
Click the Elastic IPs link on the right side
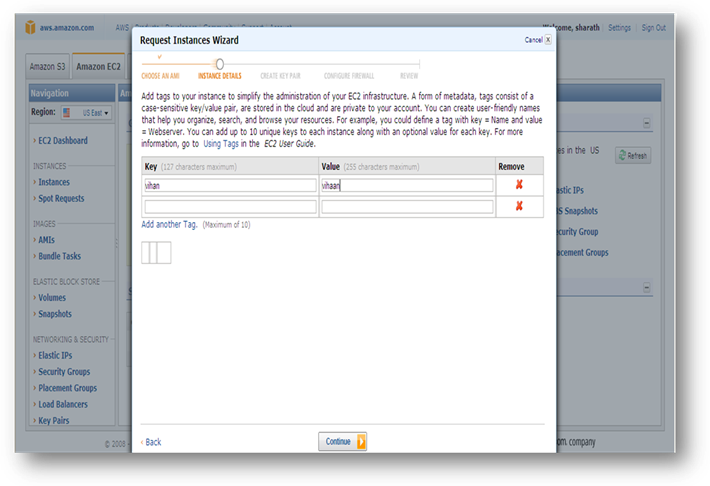(x=571, y=190)
